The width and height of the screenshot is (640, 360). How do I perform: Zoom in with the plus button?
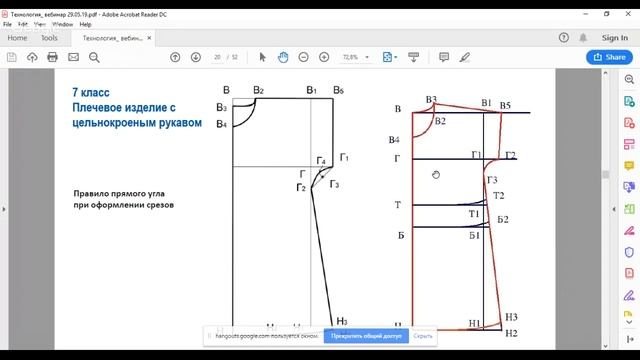tap(324, 57)
